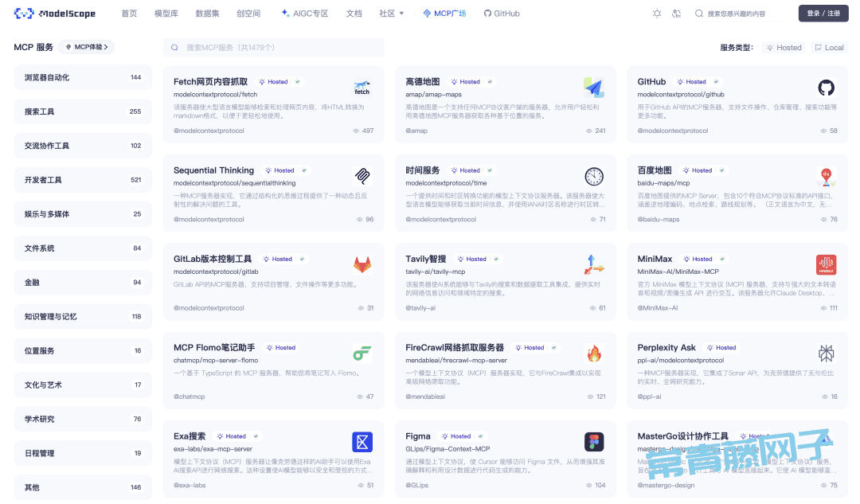Click the Hosted tag on Exa搜索 card

(x=231, y=436)
